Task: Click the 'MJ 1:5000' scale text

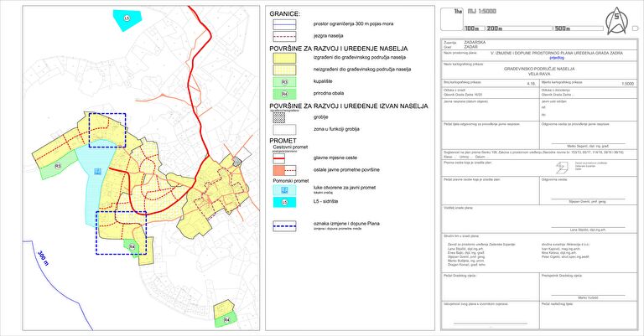Action: [x=482, y=11]
